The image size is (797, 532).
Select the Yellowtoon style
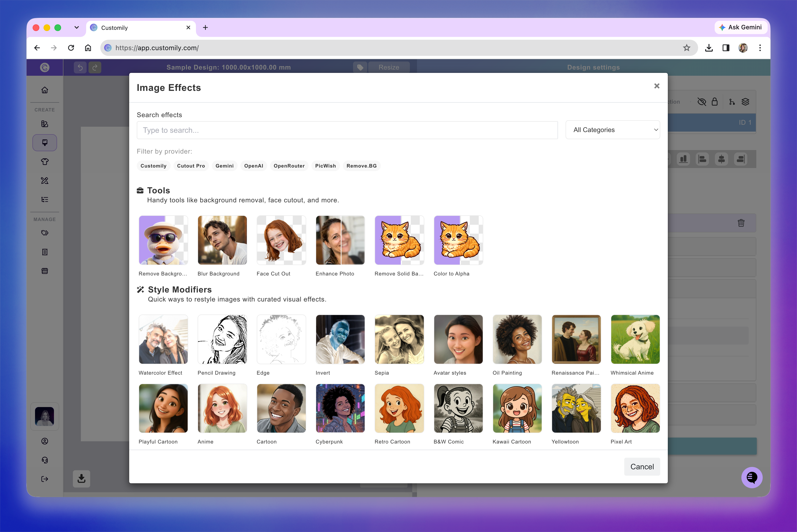click(576, 408)
